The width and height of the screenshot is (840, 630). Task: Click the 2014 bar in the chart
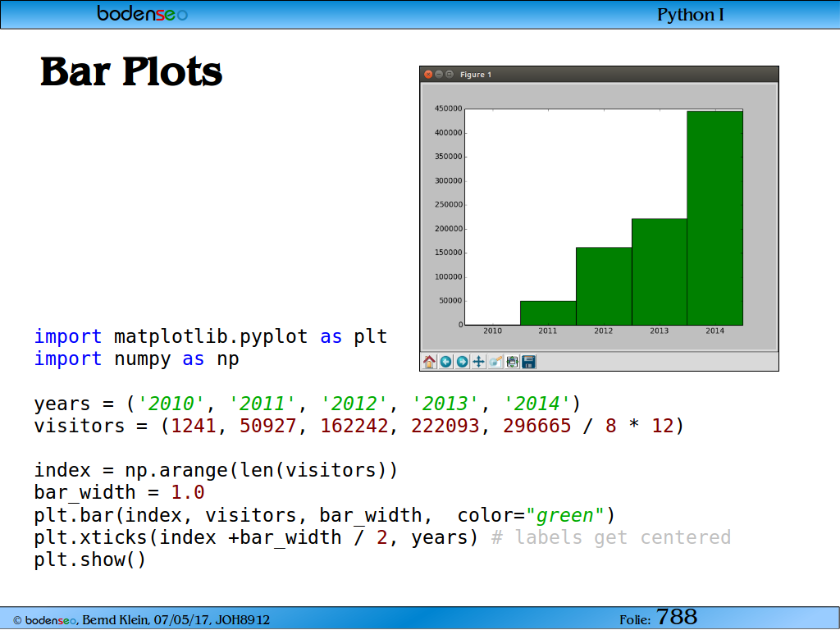(x=714, y=218)
